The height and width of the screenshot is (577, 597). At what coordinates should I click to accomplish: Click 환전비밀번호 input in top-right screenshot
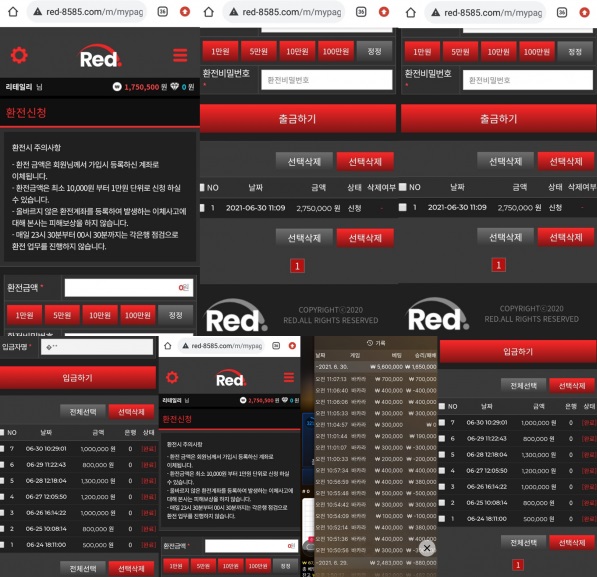528,80
